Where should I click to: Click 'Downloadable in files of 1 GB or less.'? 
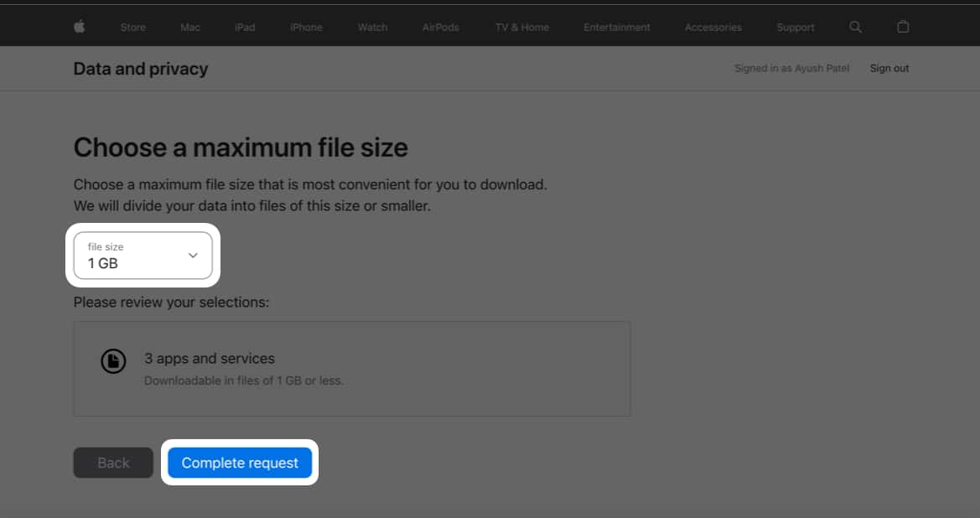tap(244, 381)
